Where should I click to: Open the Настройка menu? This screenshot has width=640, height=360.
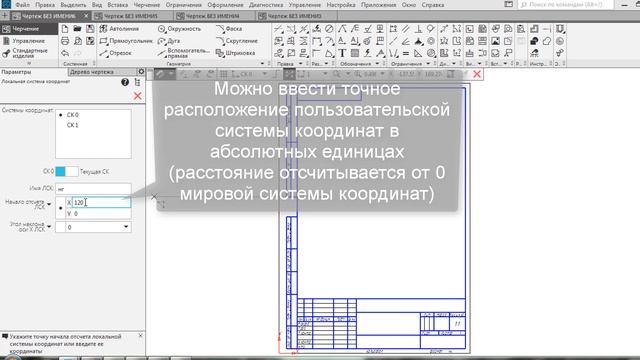pyautogui.click(x=341, y=5)
